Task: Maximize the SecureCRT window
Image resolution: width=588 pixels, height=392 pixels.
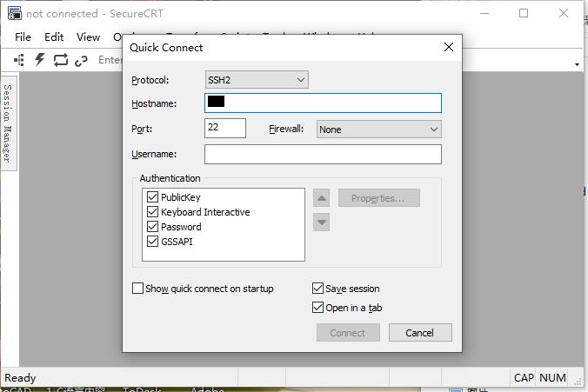Action: click(524, 14)
